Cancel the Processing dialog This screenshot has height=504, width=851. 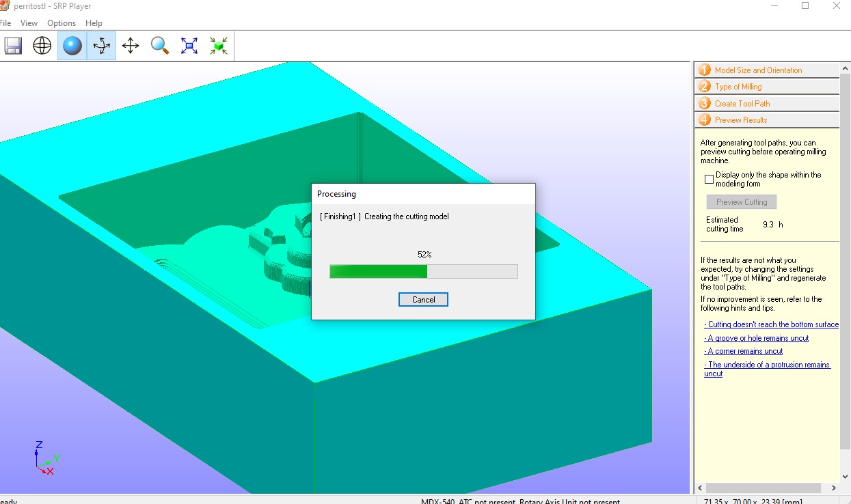[423, 299]
